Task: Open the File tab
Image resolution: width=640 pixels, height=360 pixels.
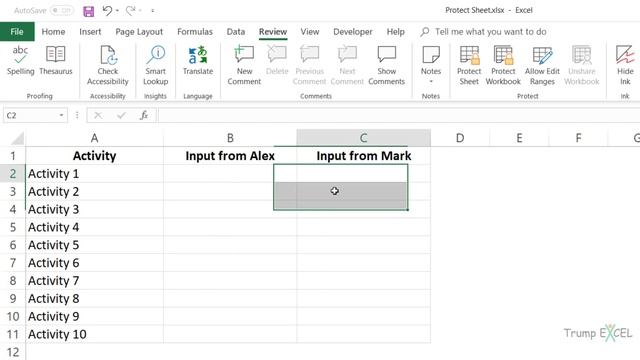Action: coord(17,31)
